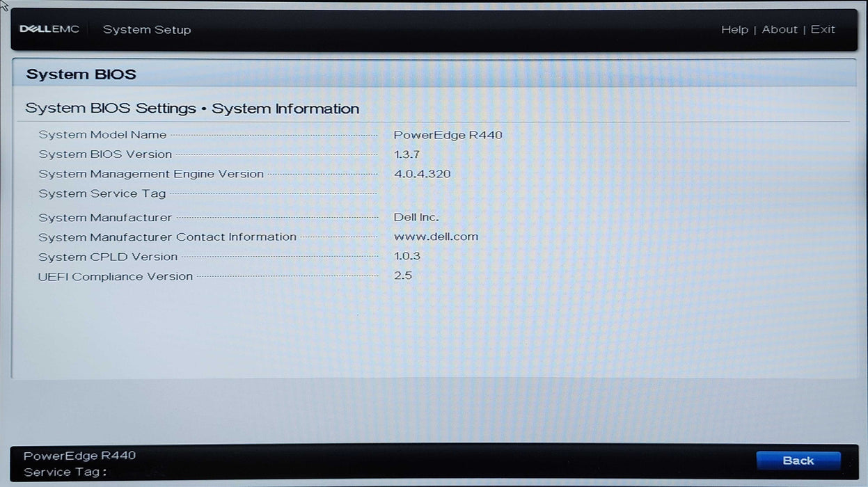This screenshot has height=487, width=868.
Task: Open the Help link
Action: point(734,29)
